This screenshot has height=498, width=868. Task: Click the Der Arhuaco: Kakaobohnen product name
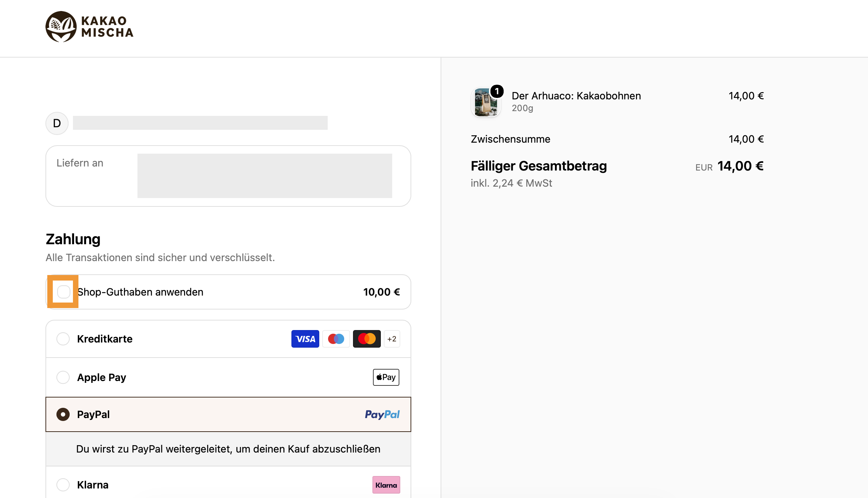(576, 96)
